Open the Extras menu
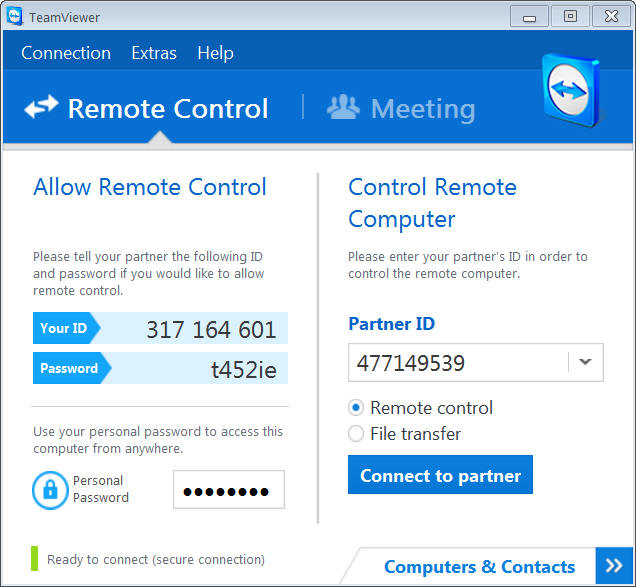636x587 pixels. click(x=154, y=53)
